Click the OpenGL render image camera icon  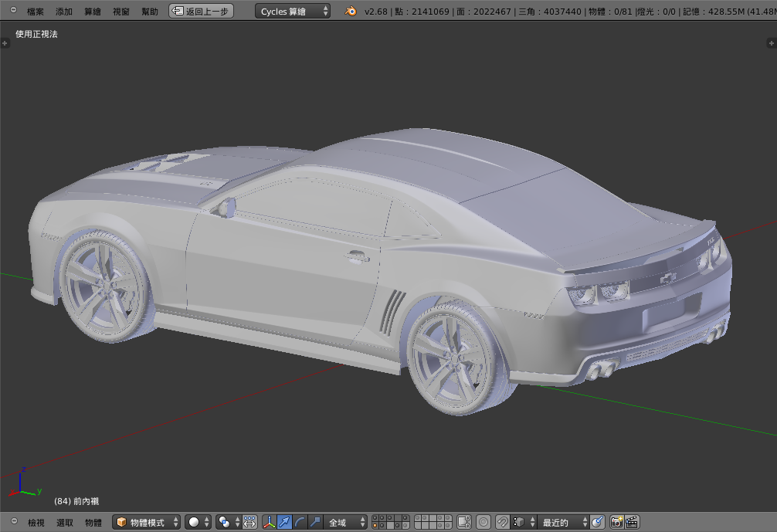click(x=616, y=523)
